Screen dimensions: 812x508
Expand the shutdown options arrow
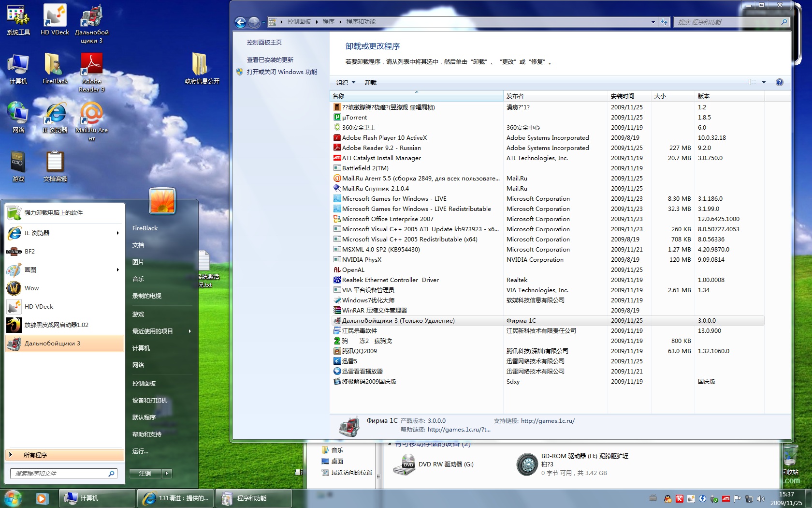coord(167,474)
